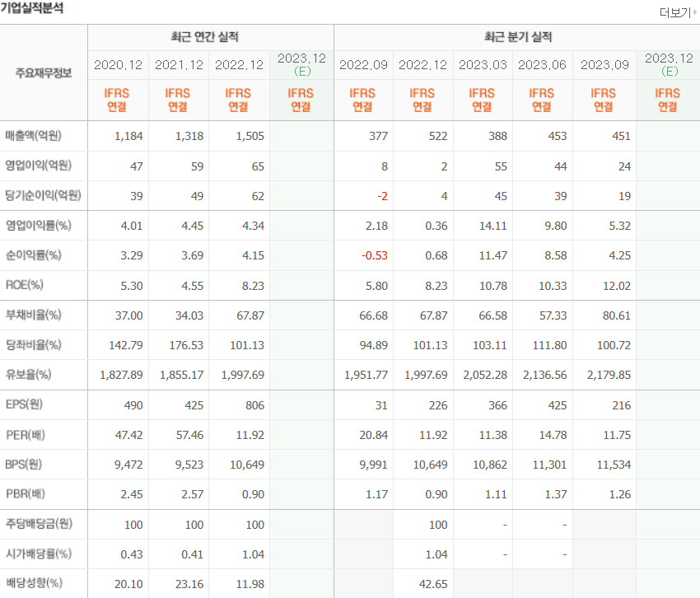Click the 매출액(억원) row label
The image size is (700, 598).
[34, 136]
